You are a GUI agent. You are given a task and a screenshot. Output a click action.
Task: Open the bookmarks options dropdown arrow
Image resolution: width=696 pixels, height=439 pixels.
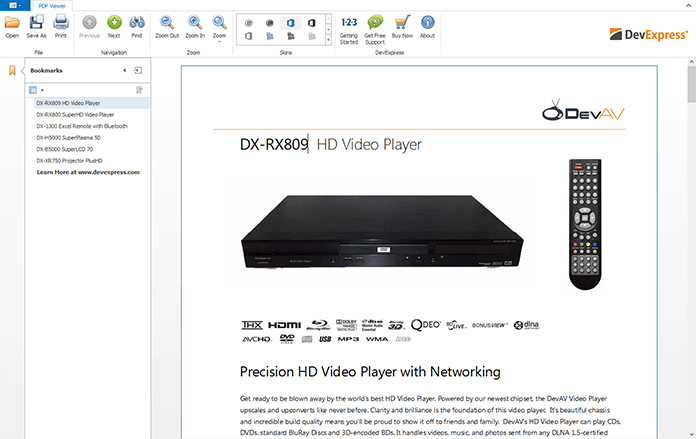click(x=42, y=90)
